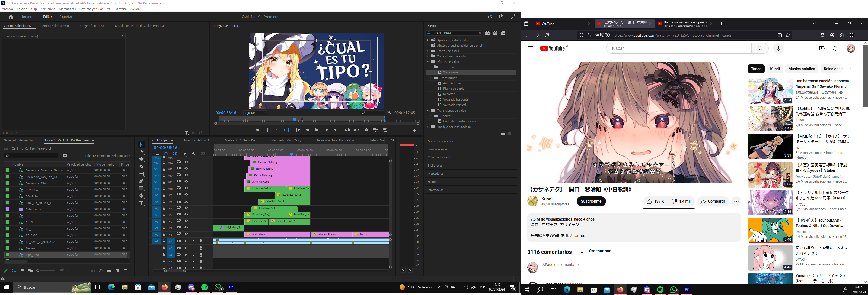The height and width of the screenshot is (295, 868).
Task: Select the Type tool
Action: coord(142,203)
